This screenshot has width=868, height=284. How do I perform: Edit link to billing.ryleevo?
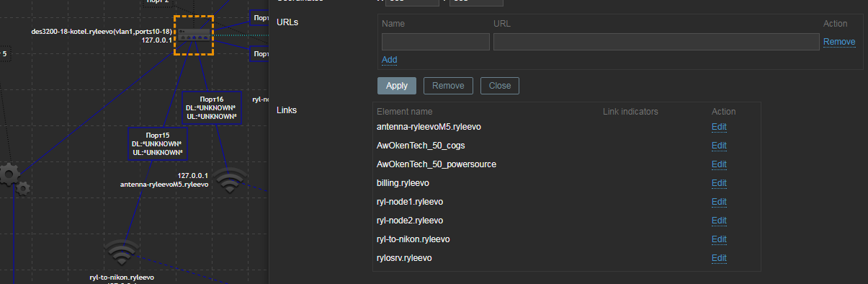[x=719, y=183]
